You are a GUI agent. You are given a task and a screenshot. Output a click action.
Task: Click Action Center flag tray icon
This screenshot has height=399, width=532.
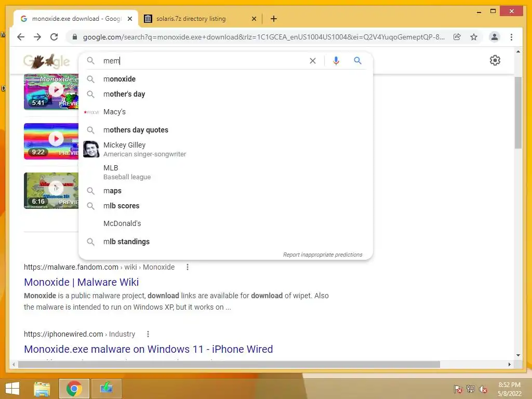458,389
